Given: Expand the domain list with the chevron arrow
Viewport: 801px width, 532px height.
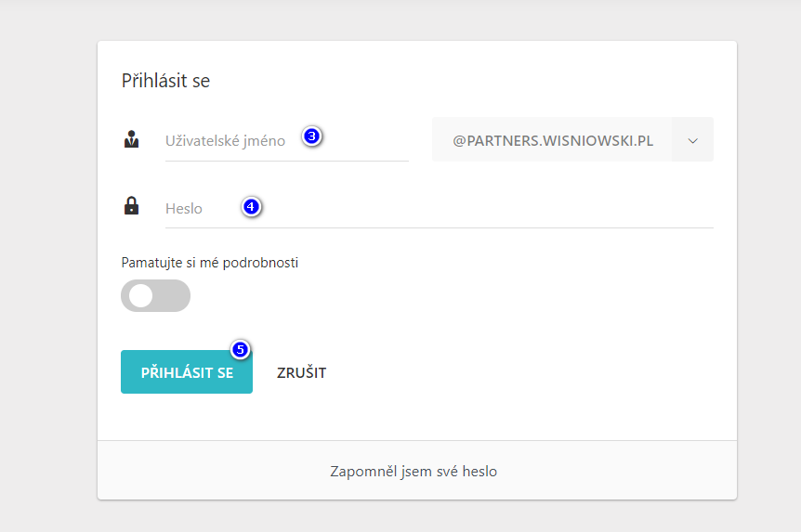Looking at the screenshot, I should pyautogui.click(x=692, y=140).
